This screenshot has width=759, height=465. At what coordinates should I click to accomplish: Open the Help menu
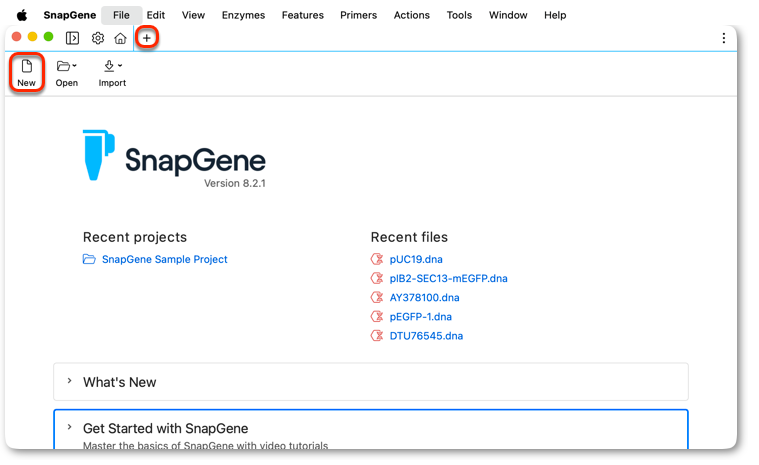(x=555, y=15)
